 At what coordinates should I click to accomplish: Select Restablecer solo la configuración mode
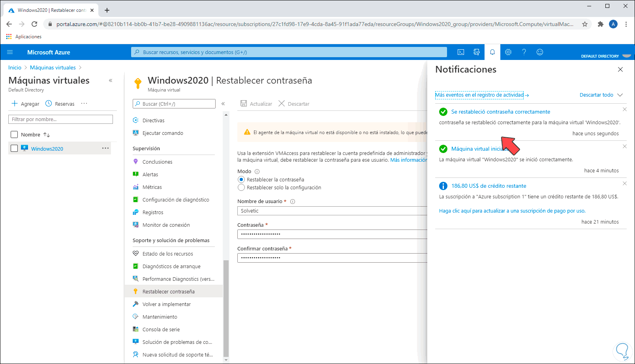(x=241, y=187)
